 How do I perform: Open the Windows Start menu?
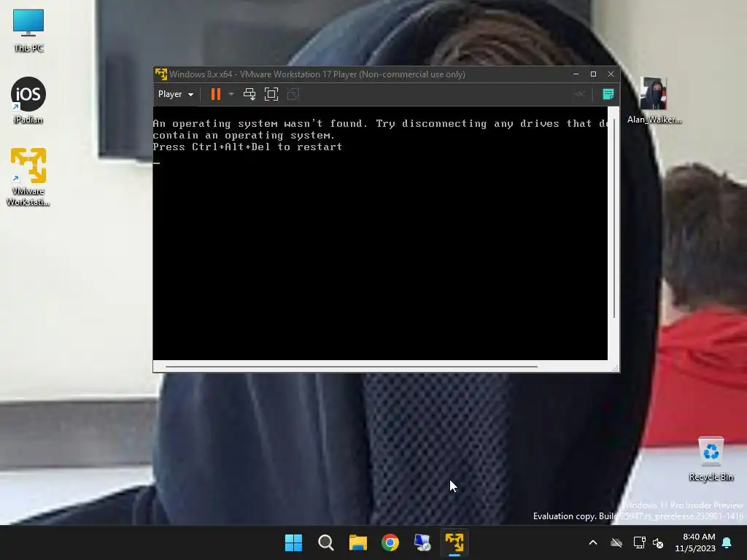coord(293,542)
